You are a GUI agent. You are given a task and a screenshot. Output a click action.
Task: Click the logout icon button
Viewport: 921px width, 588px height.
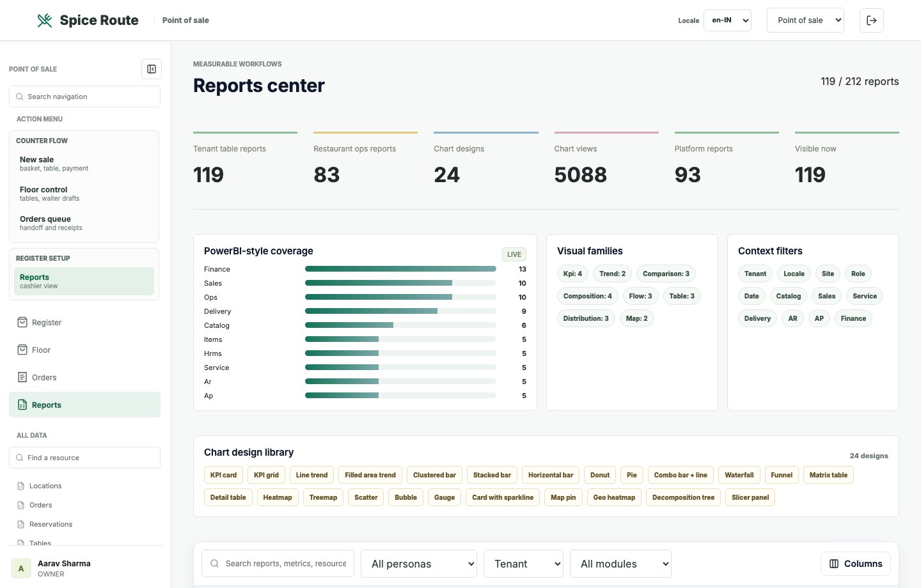click(x=872, y=20)
